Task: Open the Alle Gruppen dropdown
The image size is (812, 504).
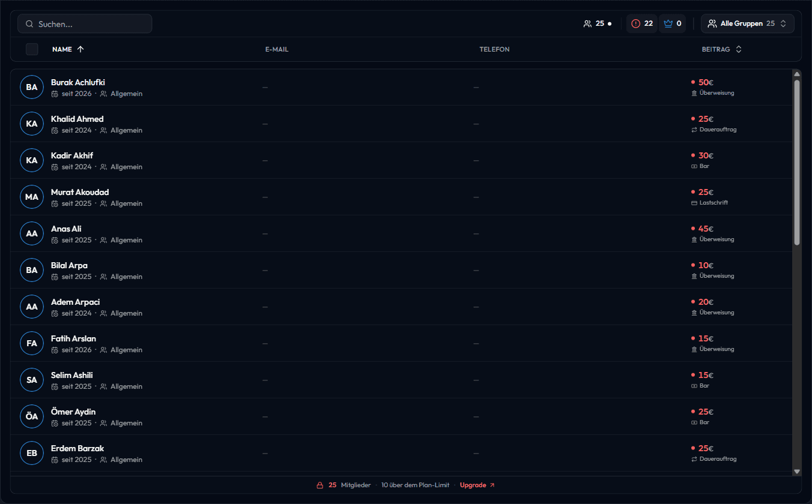Action: coord(747,23)
